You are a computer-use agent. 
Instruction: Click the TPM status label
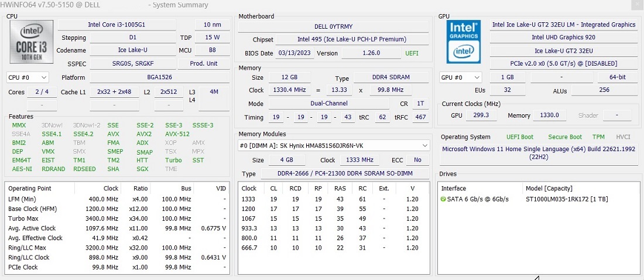(x=598, y=137)
